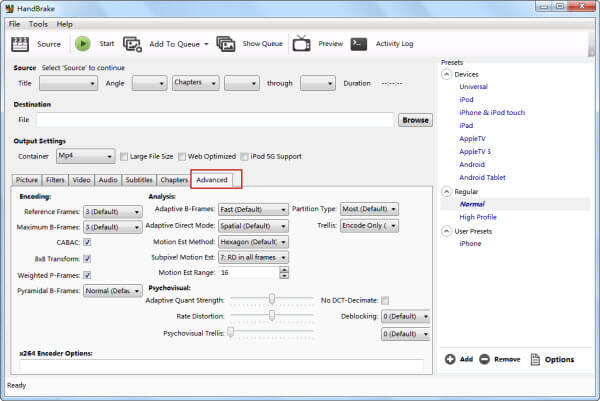The width and height of the screenshot is (600, 401).
Task: Toggle the CABAC checkbox
Action: (87, 242)
